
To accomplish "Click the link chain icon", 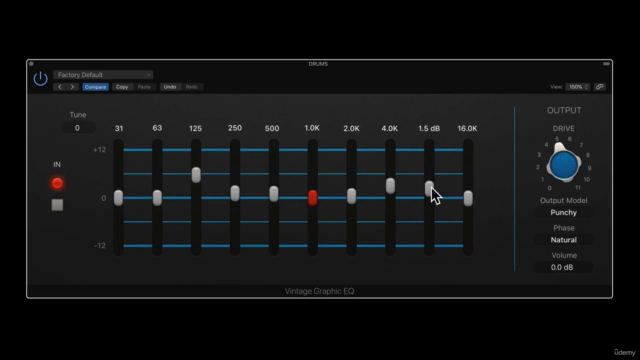I will pyautogui.click(x=600, y=87).
